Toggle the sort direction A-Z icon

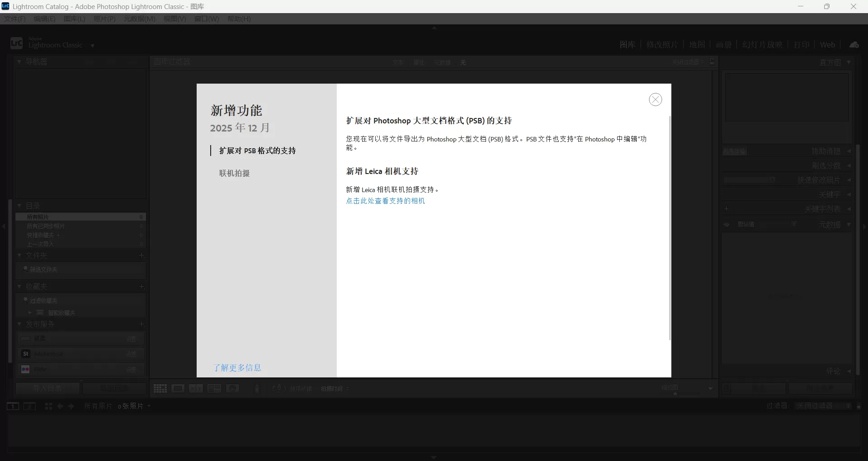coord(278,389)
